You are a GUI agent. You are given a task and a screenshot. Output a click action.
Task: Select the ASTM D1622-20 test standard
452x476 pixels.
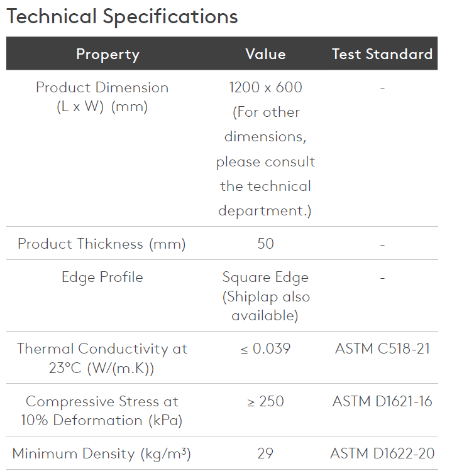click(382, 453)
